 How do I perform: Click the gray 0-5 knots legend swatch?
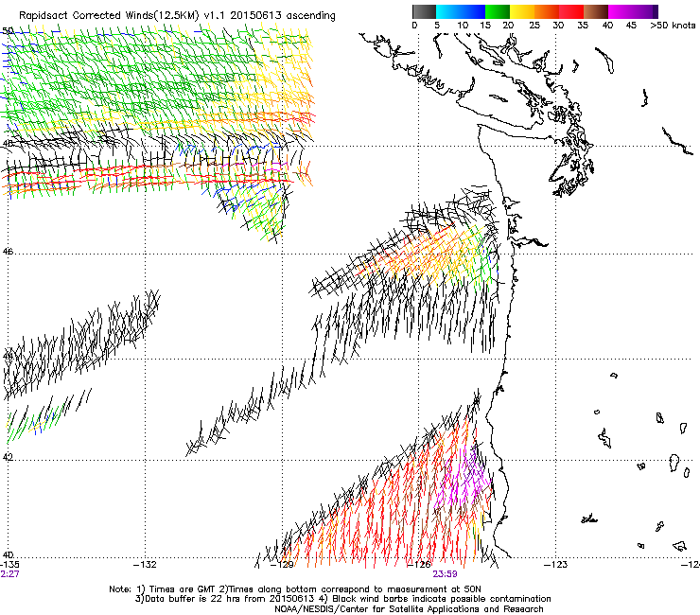(x=424, y=11)
